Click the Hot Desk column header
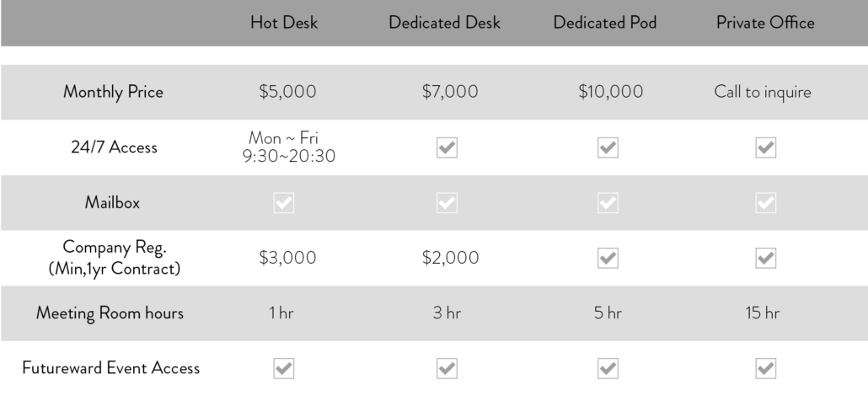The width and height of the screenshot is (868, 396). (x=284, y=23)
